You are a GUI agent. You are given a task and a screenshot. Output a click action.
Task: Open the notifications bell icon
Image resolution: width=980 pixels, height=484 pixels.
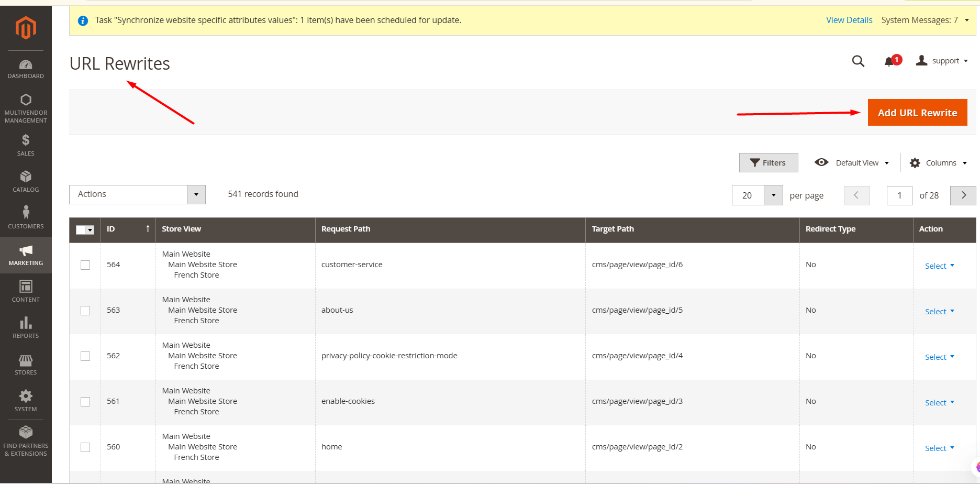(889, 62)
